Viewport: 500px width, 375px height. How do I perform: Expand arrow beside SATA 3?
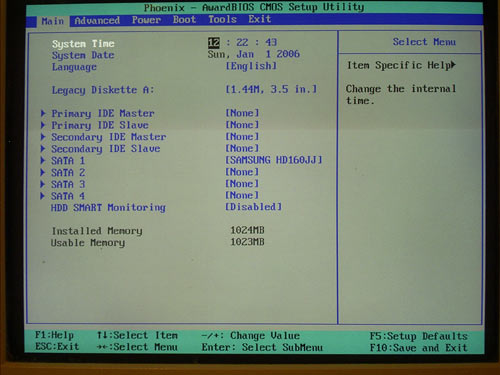pos(43,184)
